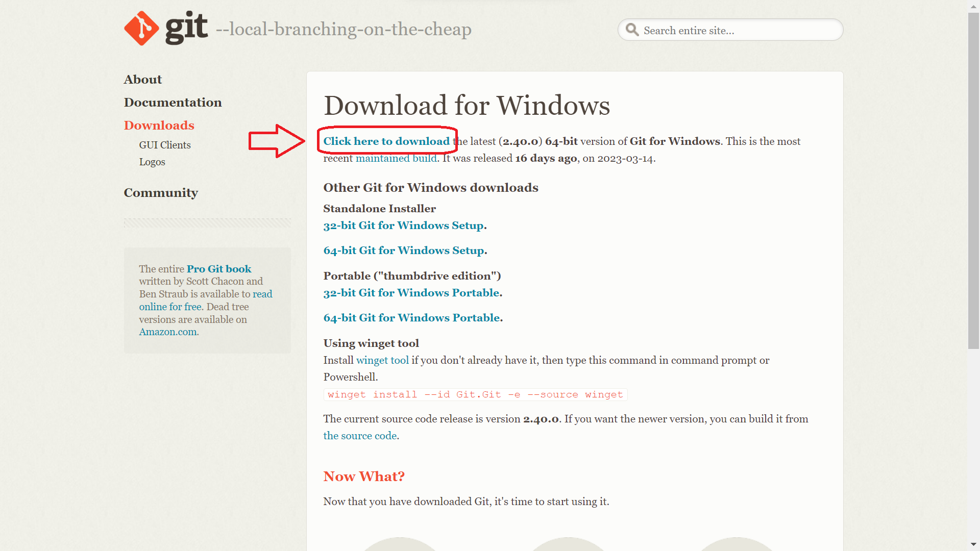The width and height of the screenshot is (980, 551).
Task: Go to the Downloads section
Action: pos(159,126)
